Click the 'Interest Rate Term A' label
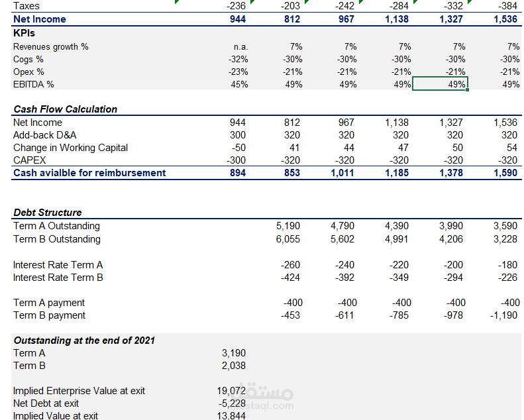The width and height of the screenshot is (524, 420). 58,265
